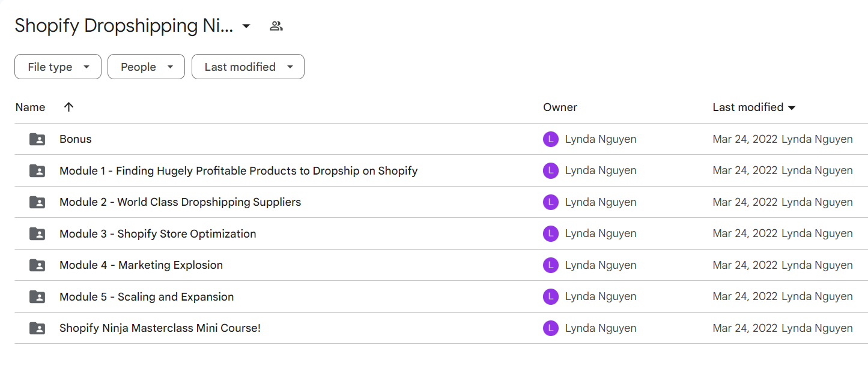The height and width of the screenshot is (375, 868).
Task: Click owner avatar in the Module 4 row
Action: coord(551,265)
